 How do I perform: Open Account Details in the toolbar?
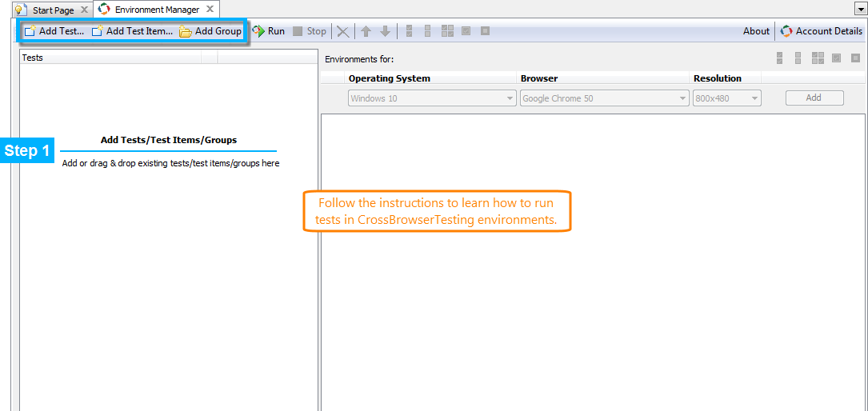[822, 31]
